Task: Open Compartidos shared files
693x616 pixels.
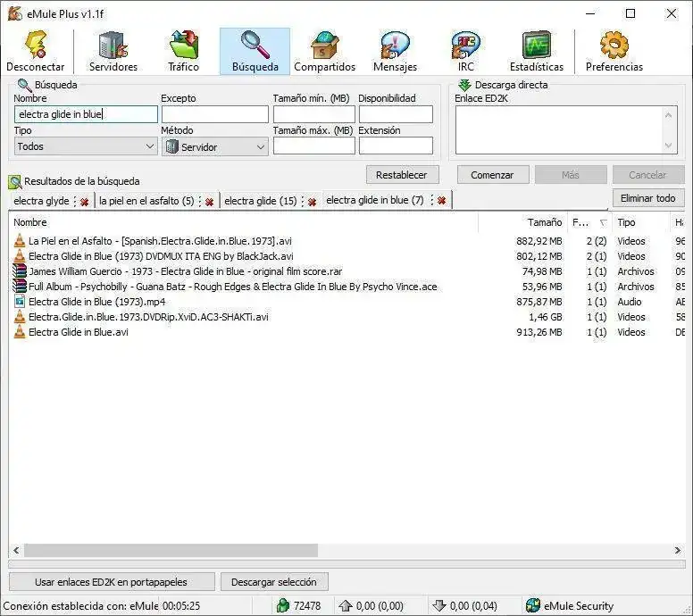Action: click(x=325, y=51)
